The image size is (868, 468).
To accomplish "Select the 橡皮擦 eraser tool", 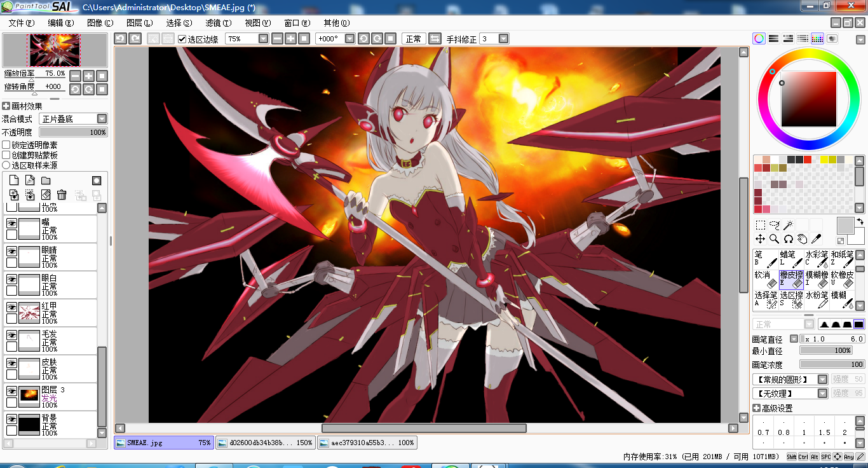I will tap(791, 279).
